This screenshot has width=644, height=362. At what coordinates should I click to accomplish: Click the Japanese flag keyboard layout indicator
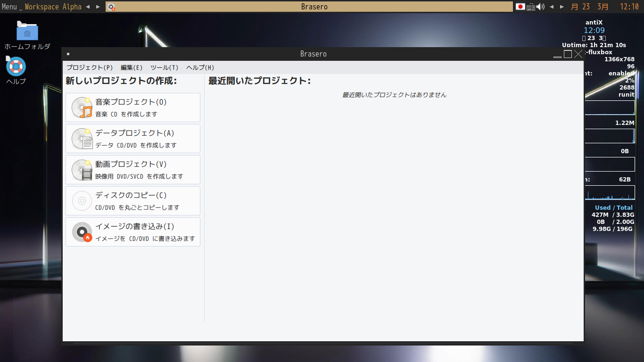(520, 7)
